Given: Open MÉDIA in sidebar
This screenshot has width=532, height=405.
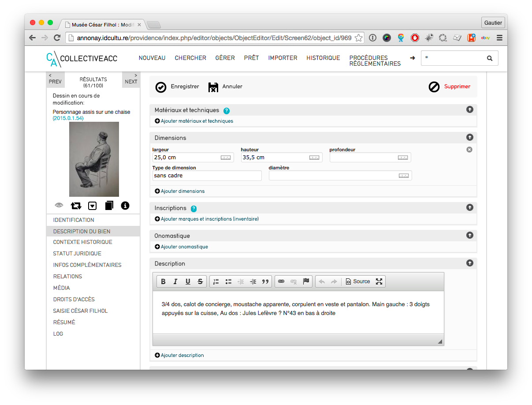Looking at the screenshot, I should point(61,288).
